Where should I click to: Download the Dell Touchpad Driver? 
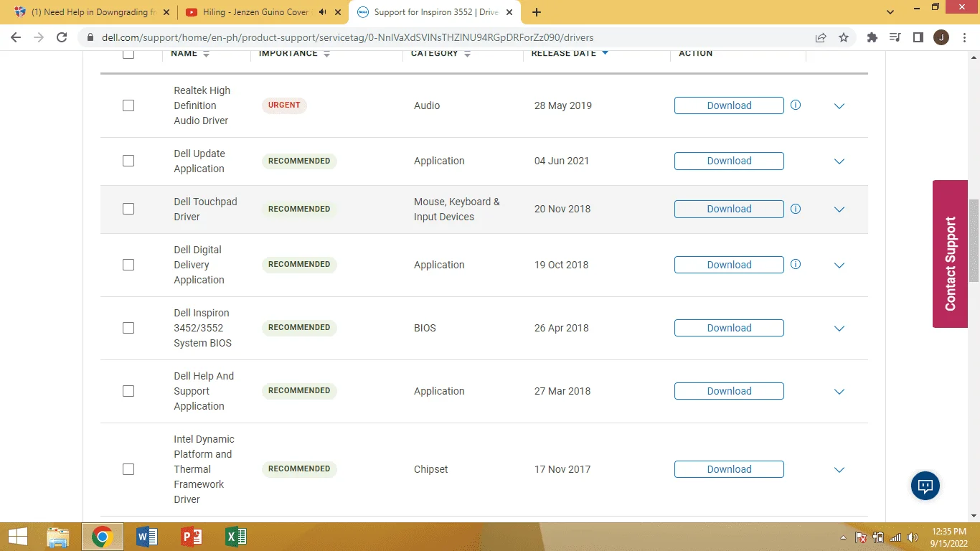[729, 209]
